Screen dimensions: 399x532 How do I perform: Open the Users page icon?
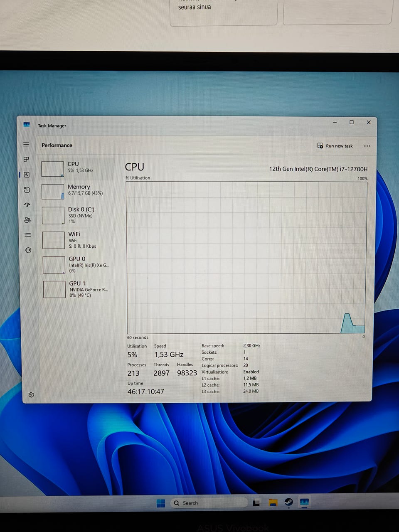pos(27,220)
